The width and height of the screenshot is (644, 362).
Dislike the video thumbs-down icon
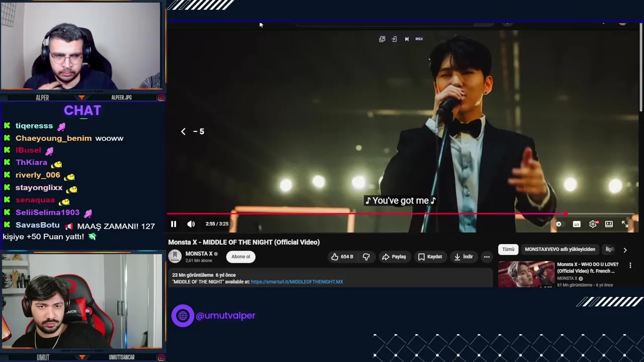[366, 256]
